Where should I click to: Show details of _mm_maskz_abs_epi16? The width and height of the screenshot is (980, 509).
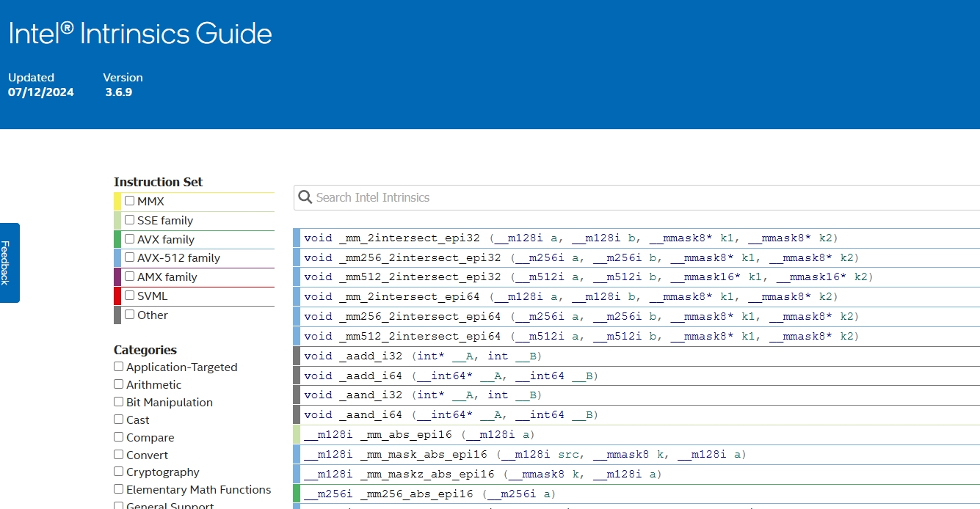click(x=636, y=475)
